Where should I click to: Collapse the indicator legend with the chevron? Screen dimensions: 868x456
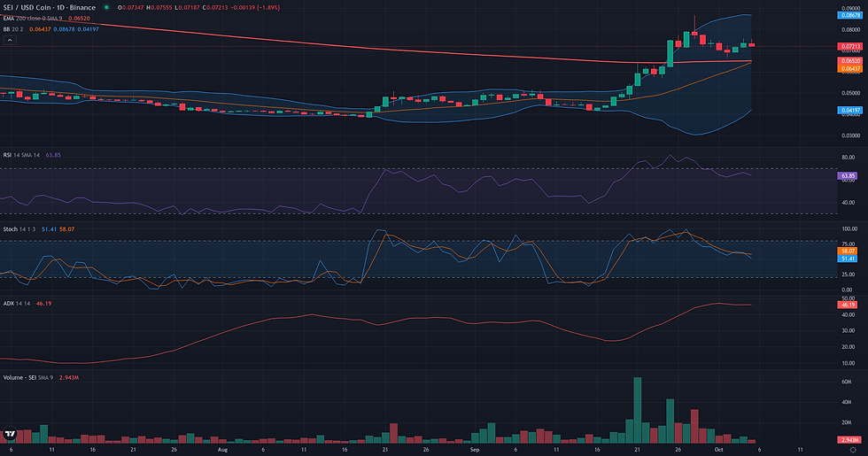[x=10, y=40]
